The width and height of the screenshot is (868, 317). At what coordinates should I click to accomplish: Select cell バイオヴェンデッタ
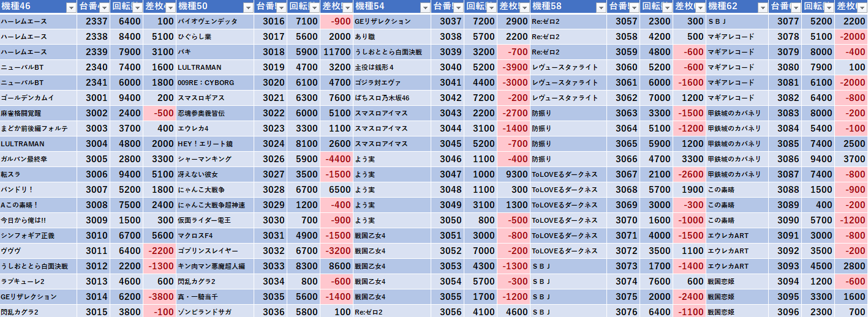coord(216,21)
